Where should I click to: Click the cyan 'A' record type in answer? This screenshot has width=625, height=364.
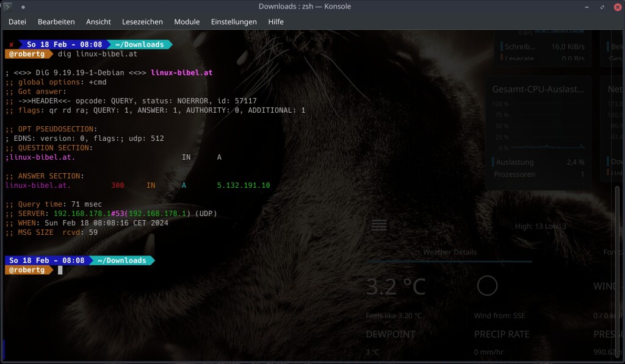(184, 185)
